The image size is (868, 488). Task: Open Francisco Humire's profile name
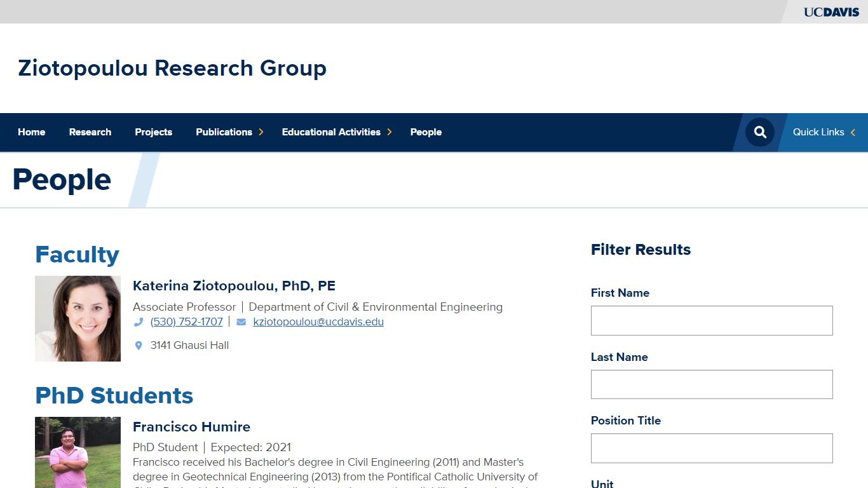click(191, 427)
